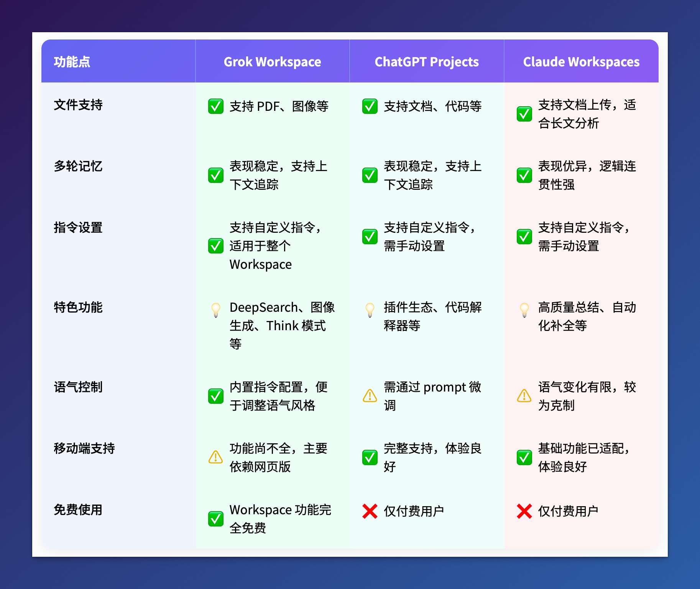
Task: Click the text 基础功能已适配，体验良好
Action: tap(584, 457)
